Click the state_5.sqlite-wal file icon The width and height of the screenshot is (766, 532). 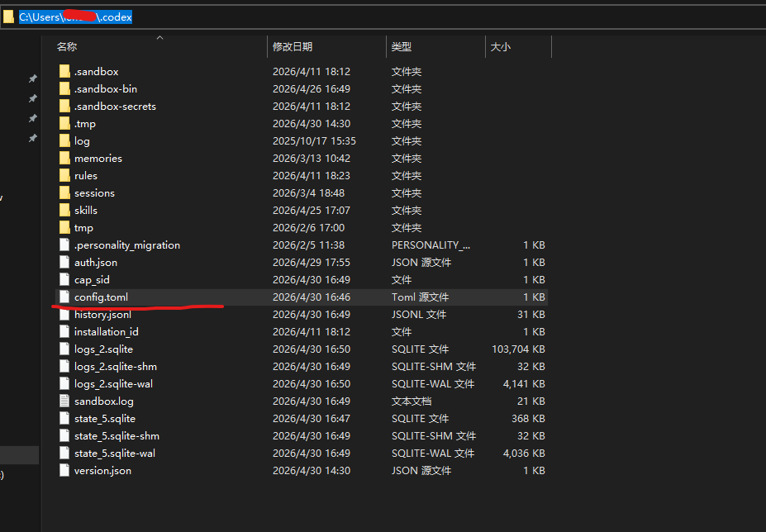tap(64, 453)
